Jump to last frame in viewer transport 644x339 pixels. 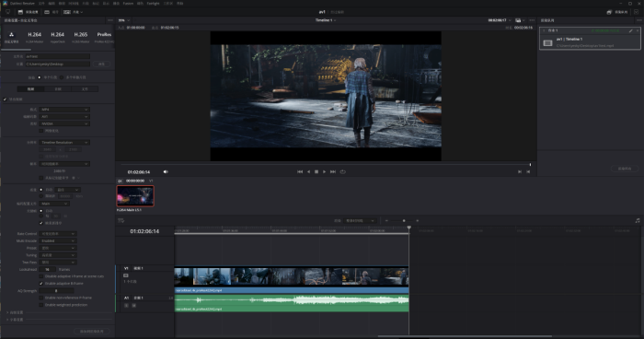coord(333,172)
